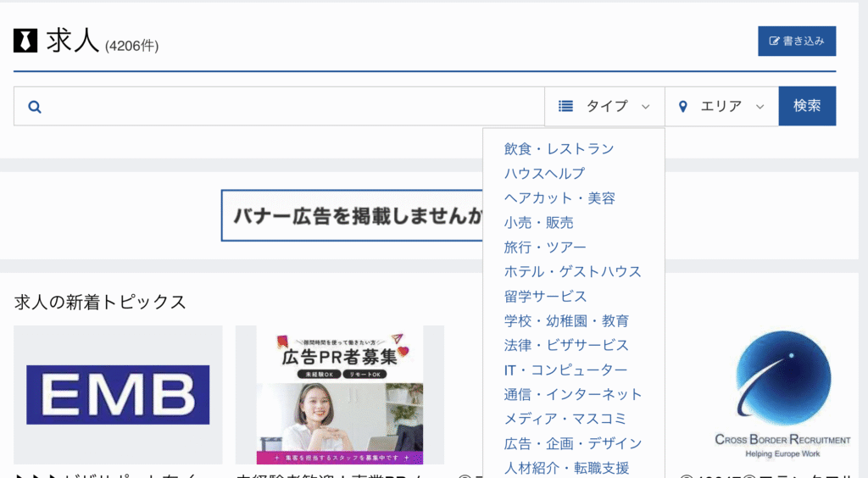The width and height of the screenshot is (868, 478).
Task: Click the 書き込み post button
Action: click(x=796, y=41)
